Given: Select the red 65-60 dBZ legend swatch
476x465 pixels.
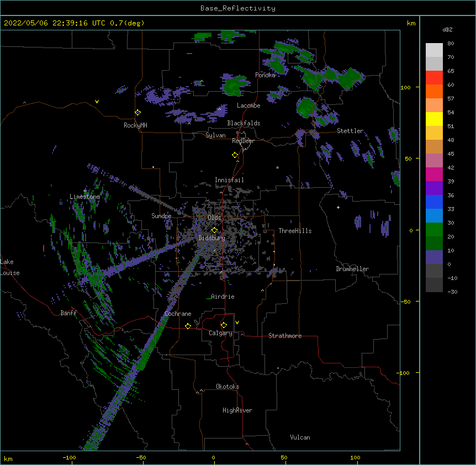Looking at the screenshot, I should click(434, 78).
